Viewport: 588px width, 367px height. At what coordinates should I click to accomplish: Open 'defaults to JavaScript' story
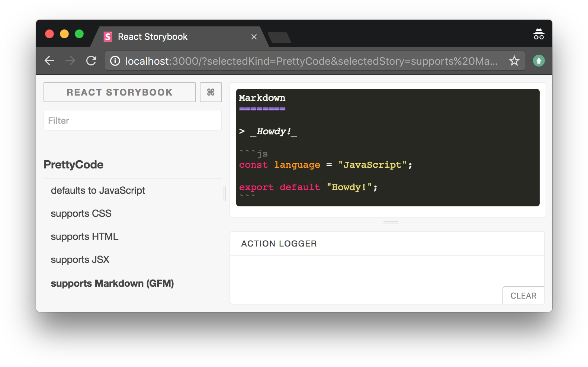[x=98, y=190]
